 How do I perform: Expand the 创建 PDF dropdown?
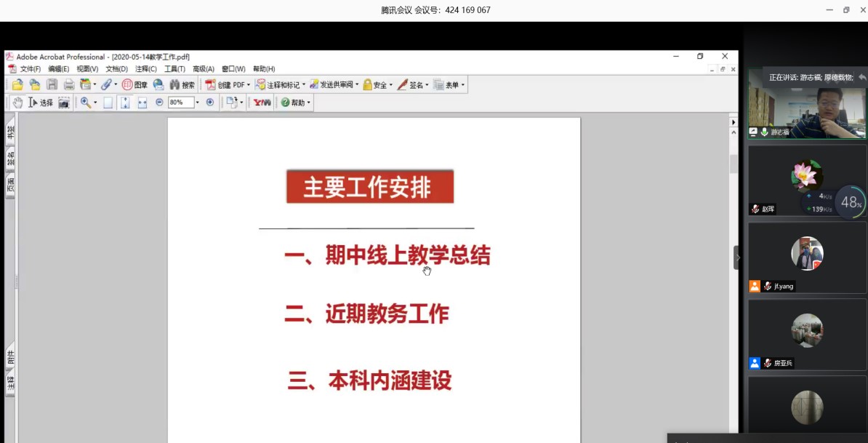point(249,85)
